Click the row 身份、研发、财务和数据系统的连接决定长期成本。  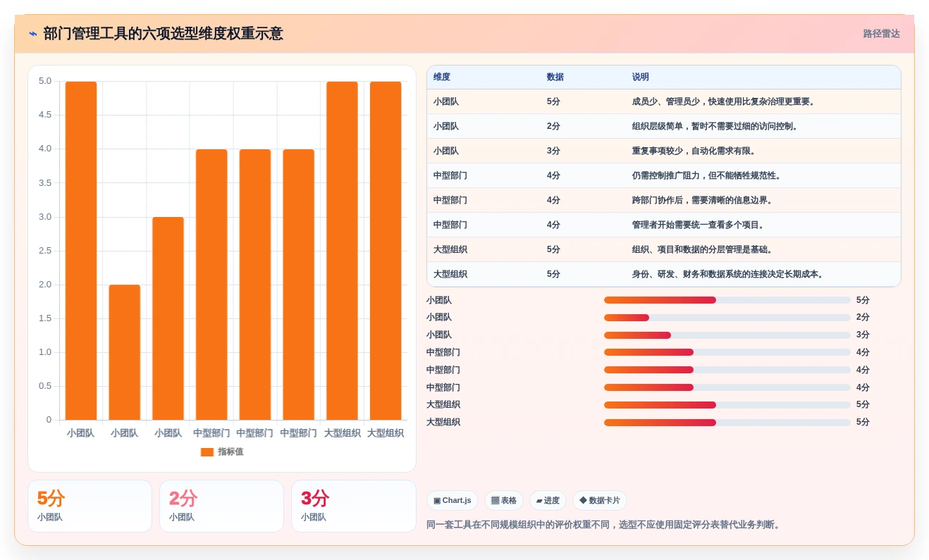click(x=664, y=274)
